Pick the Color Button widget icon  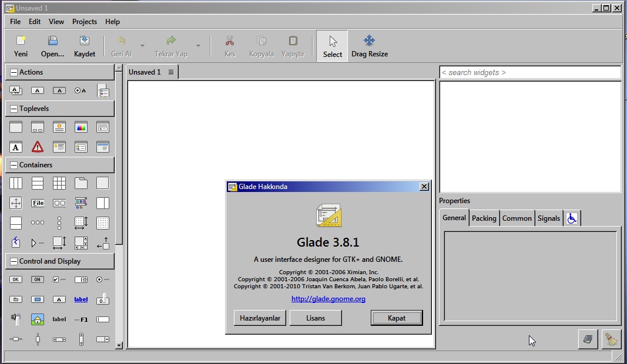click(38, 299)
